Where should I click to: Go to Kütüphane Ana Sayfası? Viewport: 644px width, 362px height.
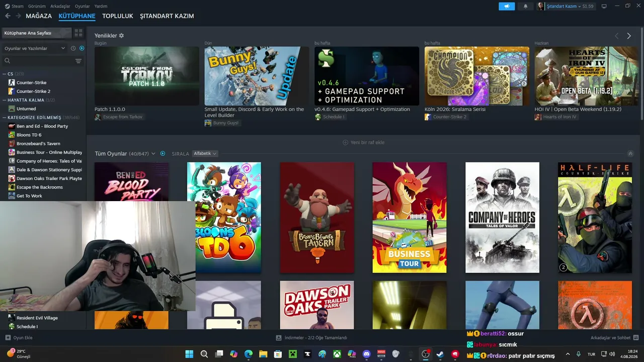[37, 33]
